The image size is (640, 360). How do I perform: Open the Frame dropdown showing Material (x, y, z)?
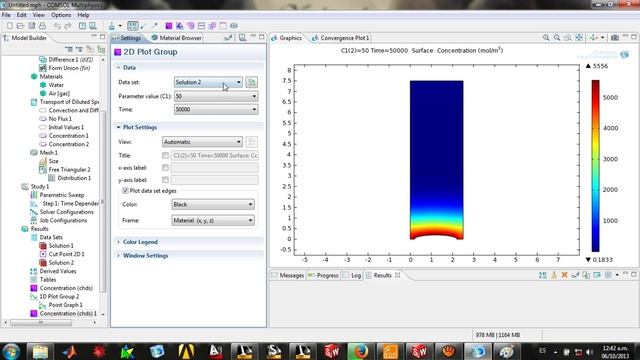pos(213,220)
